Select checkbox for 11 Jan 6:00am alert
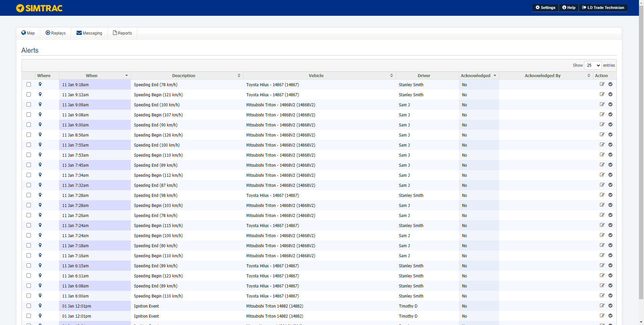 click(29, 296)
